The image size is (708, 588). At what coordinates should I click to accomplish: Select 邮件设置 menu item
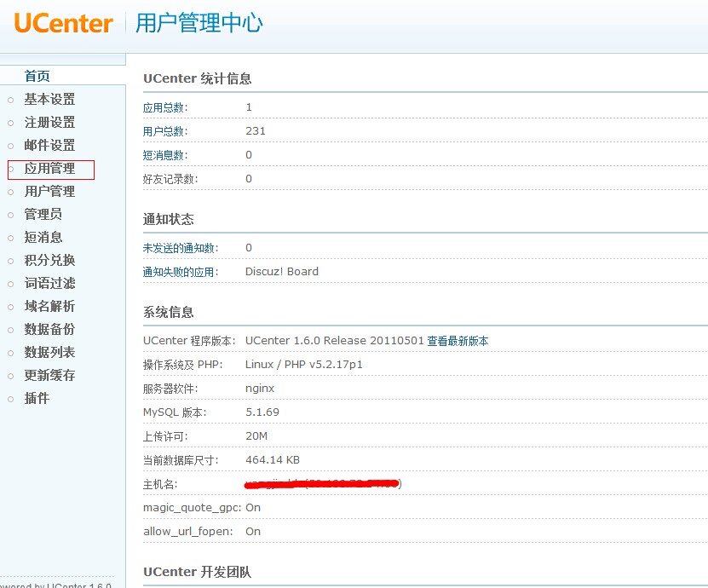(49, 146)
